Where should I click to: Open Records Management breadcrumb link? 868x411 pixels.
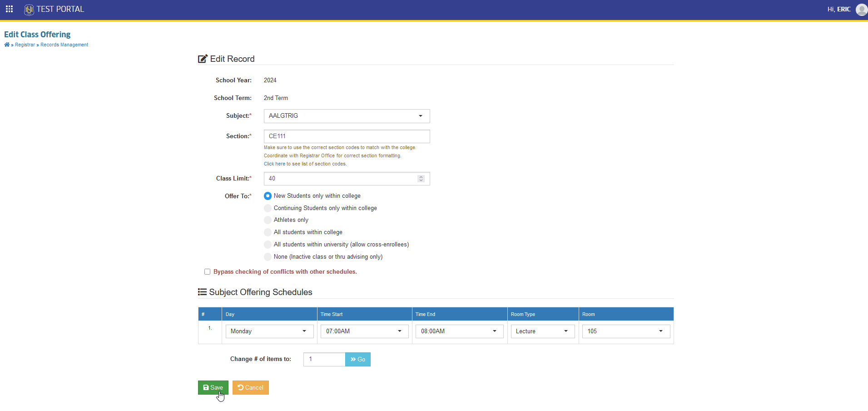[x=64, y=45]
